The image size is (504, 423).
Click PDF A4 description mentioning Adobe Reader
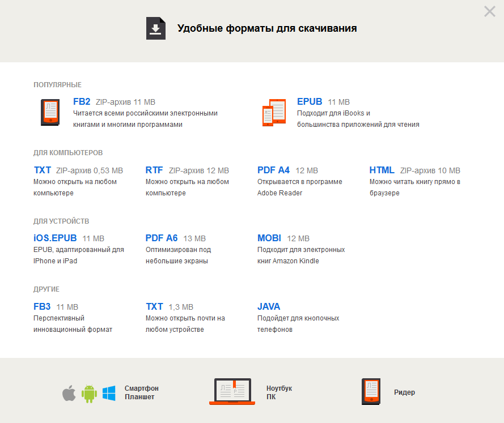(299, 187)
